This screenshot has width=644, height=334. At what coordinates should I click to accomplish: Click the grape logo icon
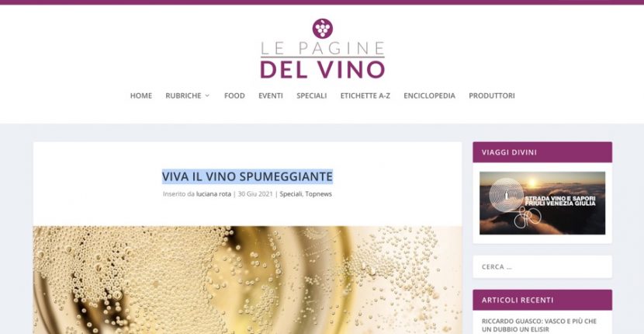[323, 29]
